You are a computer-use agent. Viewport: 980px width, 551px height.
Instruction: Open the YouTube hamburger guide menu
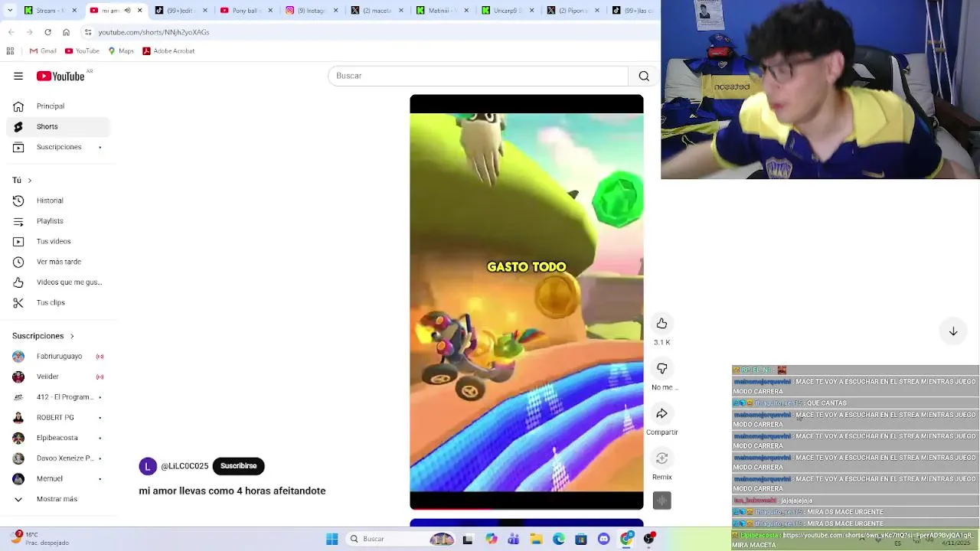pyautogui.click(x=18, y=76)
